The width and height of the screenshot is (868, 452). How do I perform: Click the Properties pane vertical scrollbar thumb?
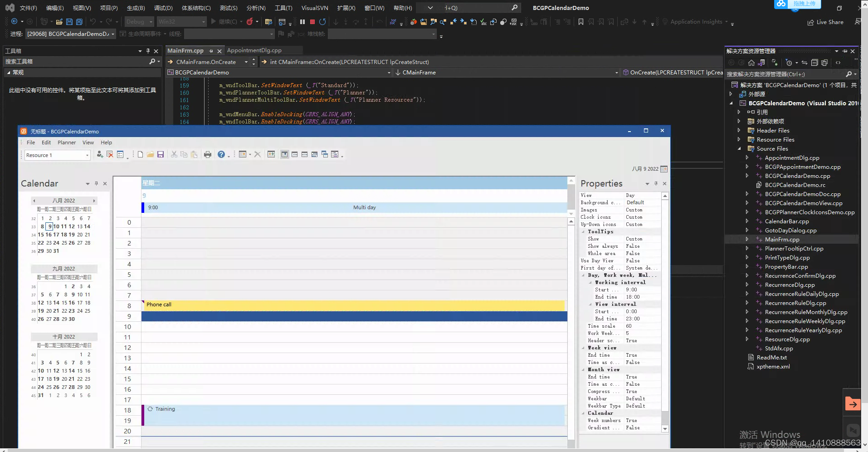click(665, 418)
